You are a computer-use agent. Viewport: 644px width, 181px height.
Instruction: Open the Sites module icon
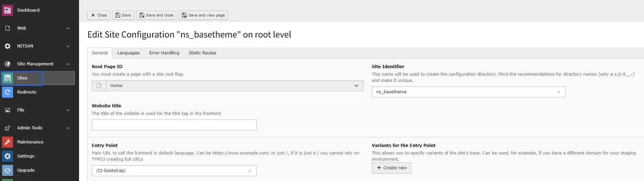(8, 78)
